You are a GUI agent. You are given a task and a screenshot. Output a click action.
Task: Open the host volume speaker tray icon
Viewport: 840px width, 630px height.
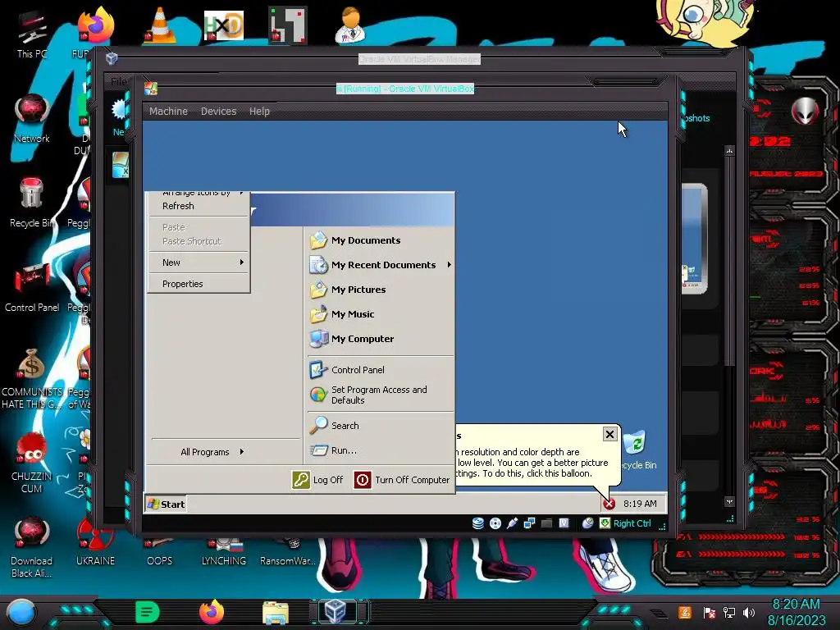pos(749,612)
